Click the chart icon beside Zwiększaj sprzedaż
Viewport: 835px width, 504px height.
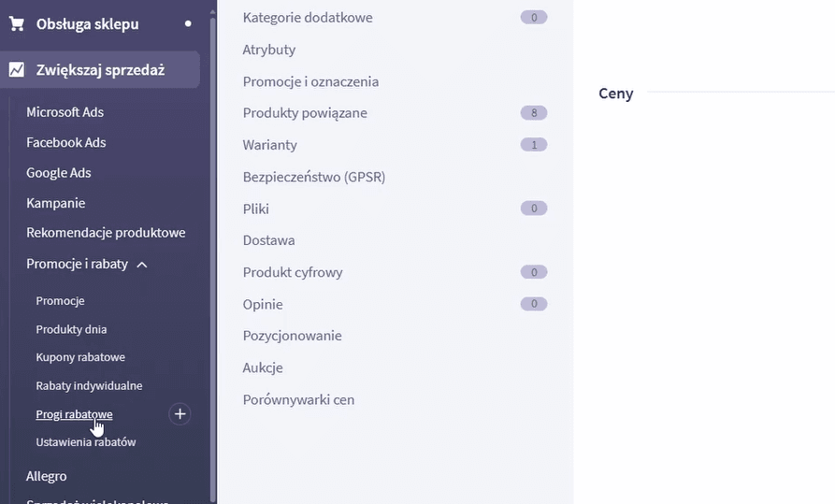pos(17,69)
